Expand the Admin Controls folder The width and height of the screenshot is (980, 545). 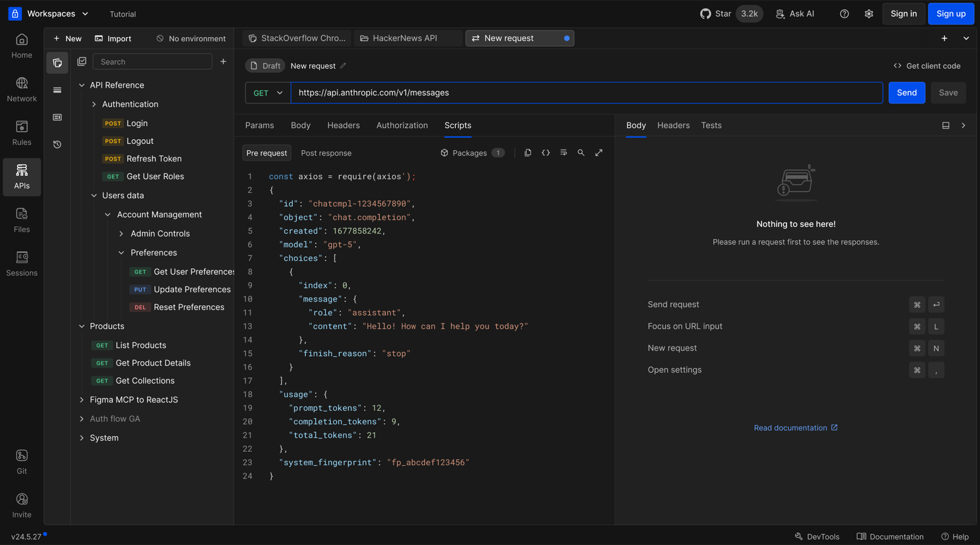click(x=121, y=234)
